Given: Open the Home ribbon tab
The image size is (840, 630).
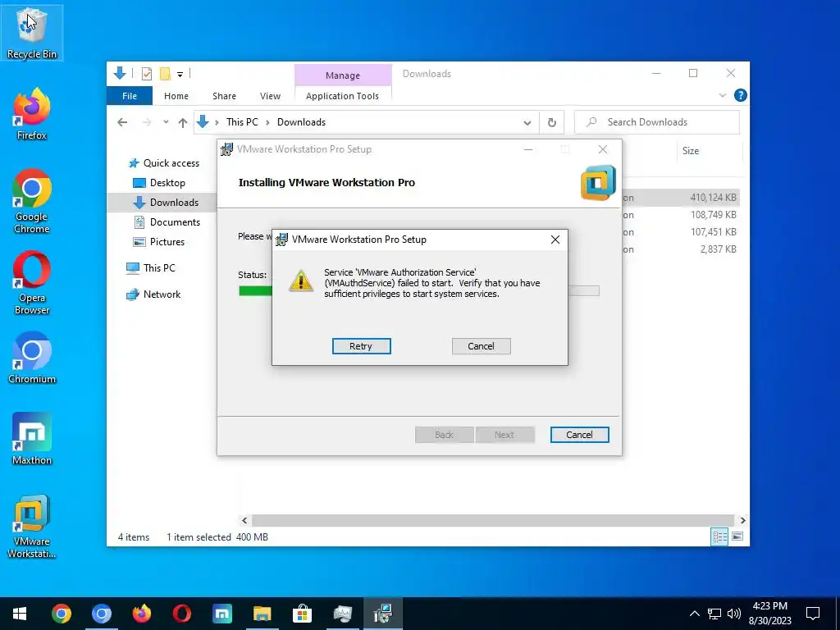Looking at the screenshot, I should point(176,96).
